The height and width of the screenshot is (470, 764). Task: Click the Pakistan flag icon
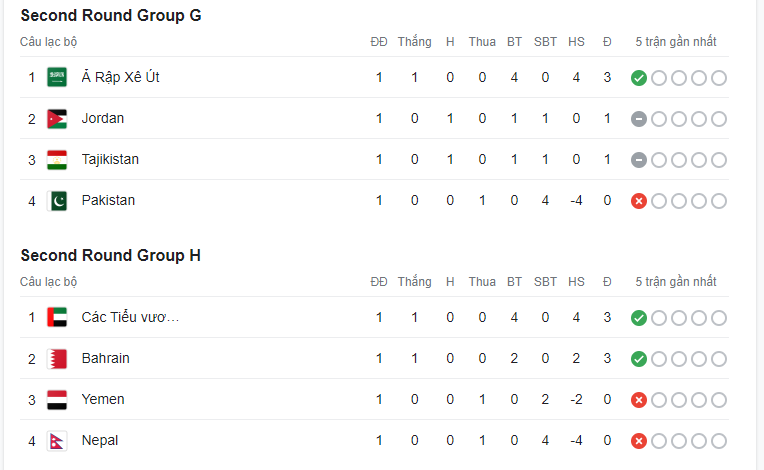tap(57, 200)
